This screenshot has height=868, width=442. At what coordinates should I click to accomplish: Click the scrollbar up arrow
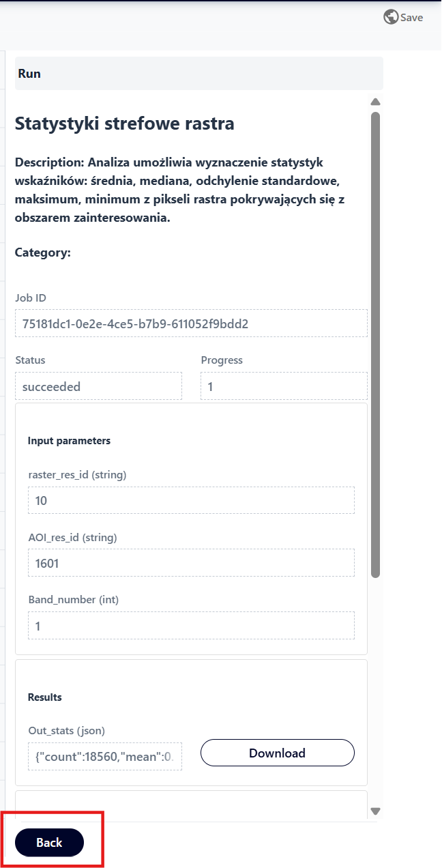(375, 102)
